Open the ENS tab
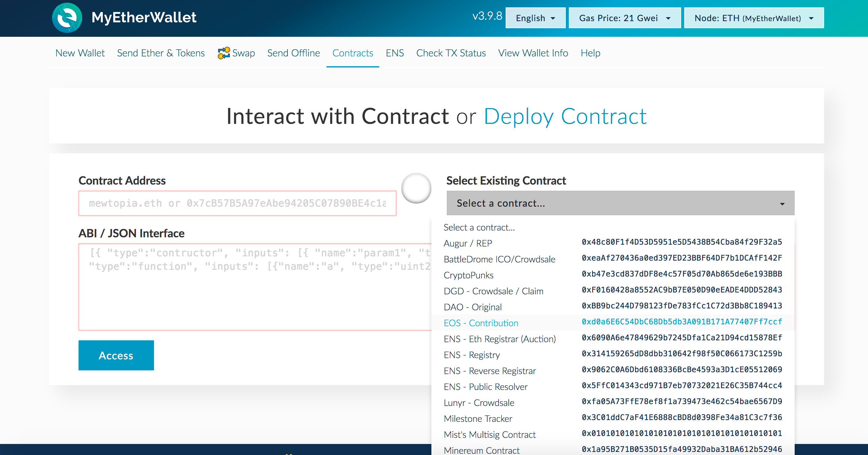Viewport: 868px width, 455px height. pyautogui.click(x=395, y=53)
